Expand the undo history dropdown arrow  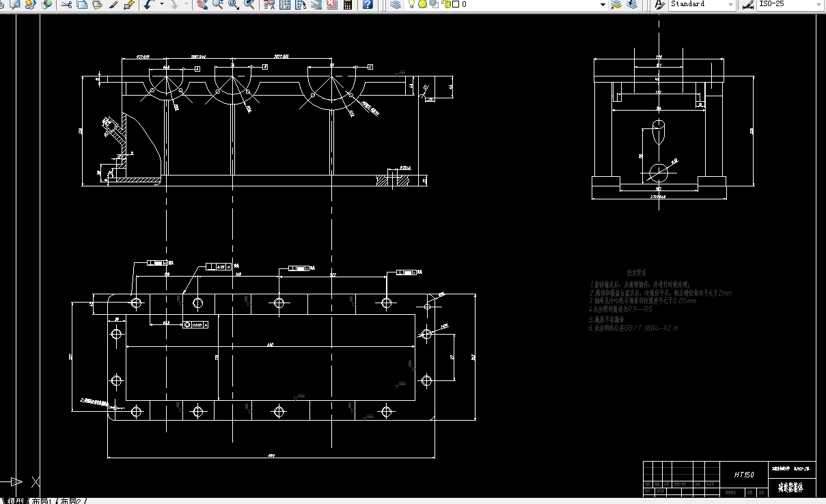click(162, 4)
